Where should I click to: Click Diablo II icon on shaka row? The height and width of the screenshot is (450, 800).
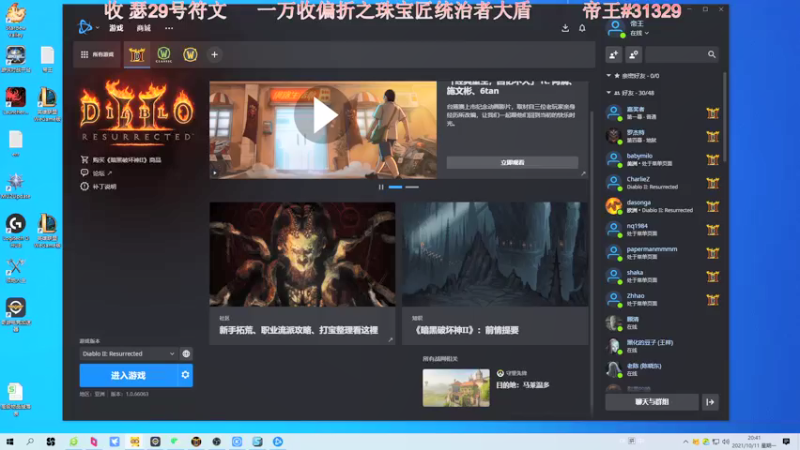712,277
